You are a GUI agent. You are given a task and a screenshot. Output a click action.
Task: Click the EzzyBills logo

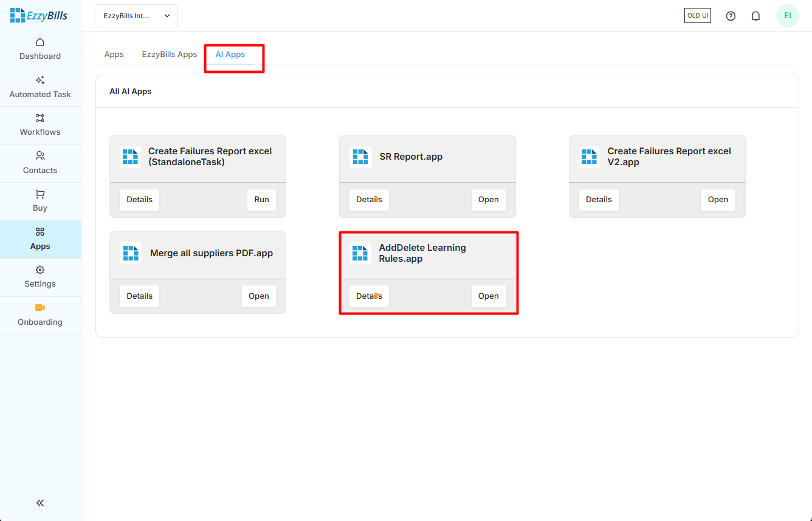pyautogui.click(x=39, y=15)
